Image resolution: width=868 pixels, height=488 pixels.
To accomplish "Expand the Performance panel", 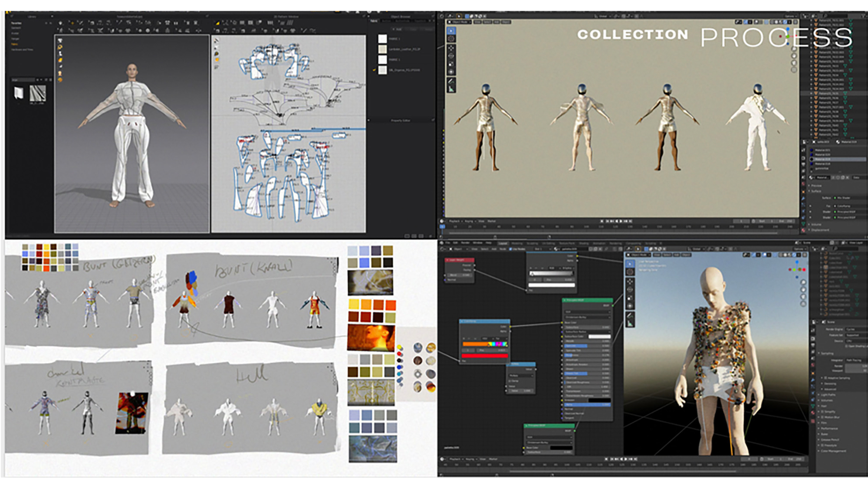I will coord(829,428).
